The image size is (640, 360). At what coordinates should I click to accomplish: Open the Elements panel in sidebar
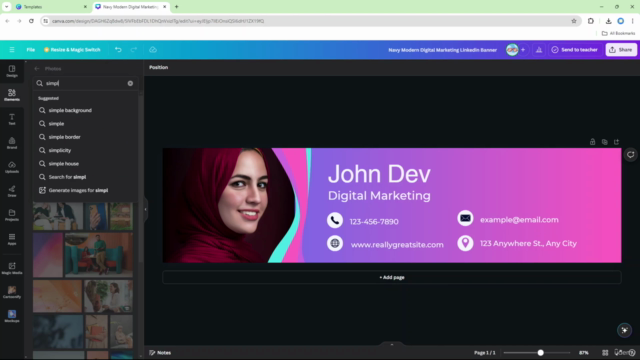coord(12,95)
